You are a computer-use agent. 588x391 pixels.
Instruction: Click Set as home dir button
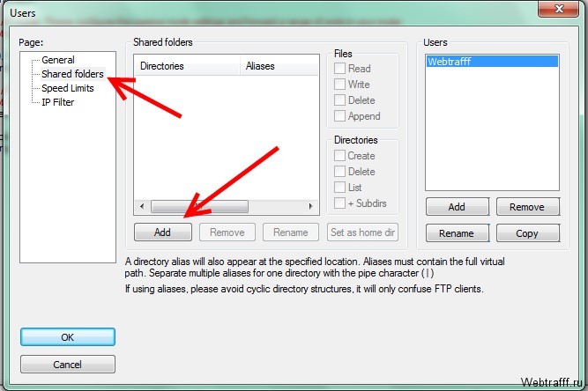pos(362,232)
